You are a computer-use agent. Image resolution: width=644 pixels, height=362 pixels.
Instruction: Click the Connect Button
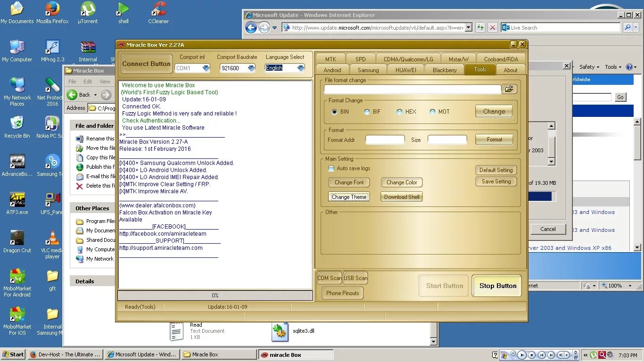(146, 64)
